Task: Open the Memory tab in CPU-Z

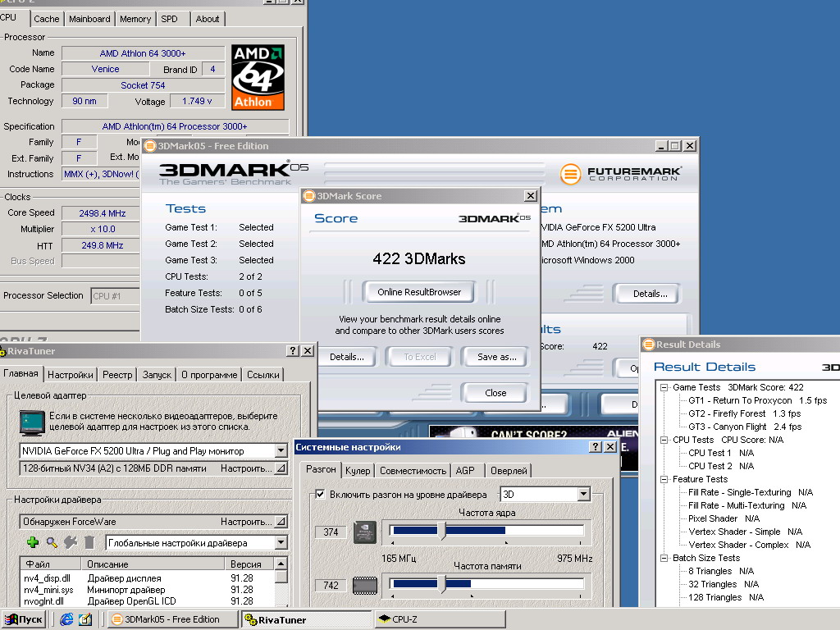Action: pyautogui.click(x=135, y=19)
